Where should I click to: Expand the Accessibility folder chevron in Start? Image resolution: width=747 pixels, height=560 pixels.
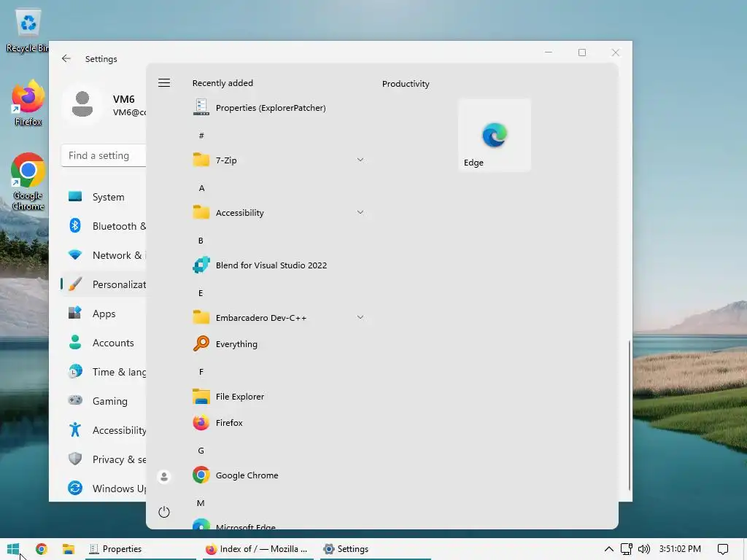point(360,212)
